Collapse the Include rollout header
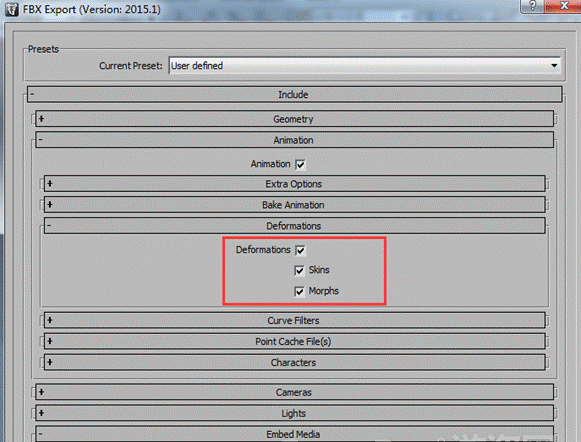 [295, 94]
